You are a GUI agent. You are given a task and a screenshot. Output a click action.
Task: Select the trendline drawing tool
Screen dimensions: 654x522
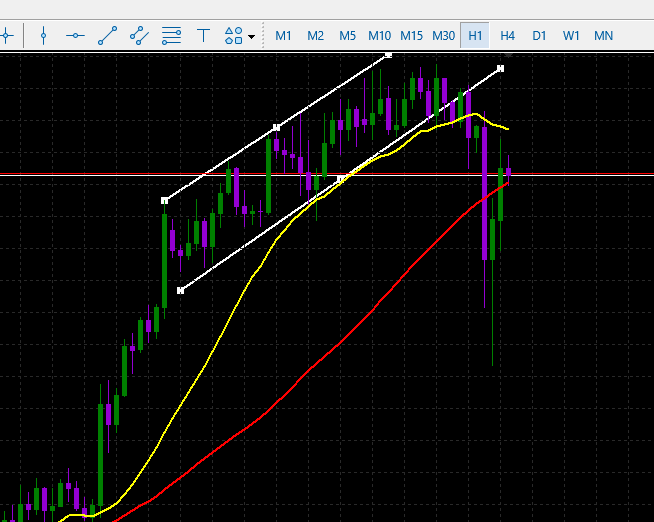point(107,36)
